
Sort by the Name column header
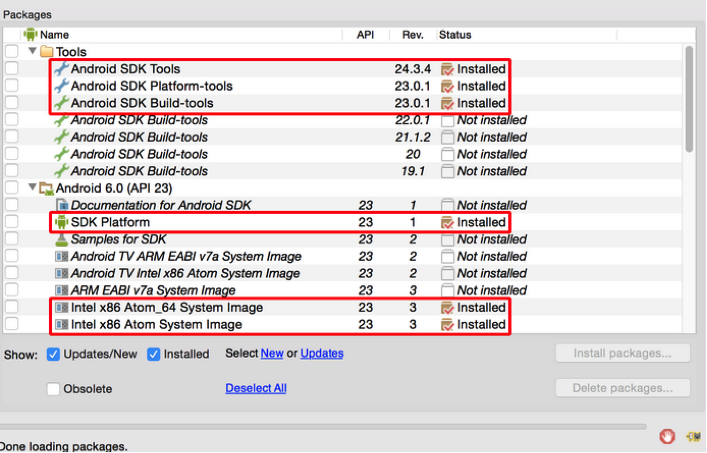(182, 35)
